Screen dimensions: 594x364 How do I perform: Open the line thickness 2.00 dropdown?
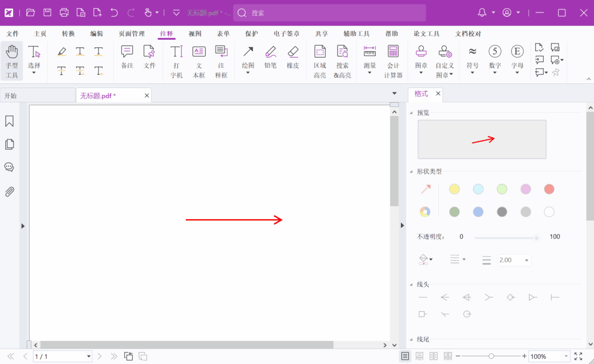point(526,260)
